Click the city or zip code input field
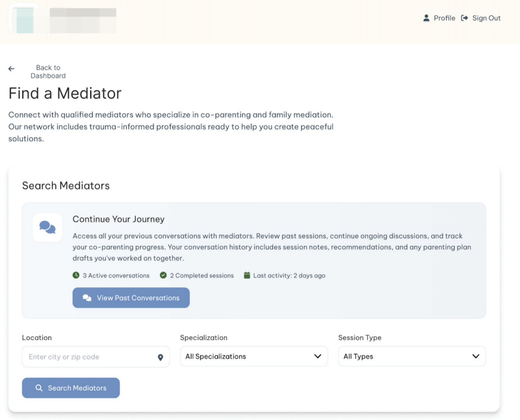This screenshot has width=520, height=420. (87, 357)
